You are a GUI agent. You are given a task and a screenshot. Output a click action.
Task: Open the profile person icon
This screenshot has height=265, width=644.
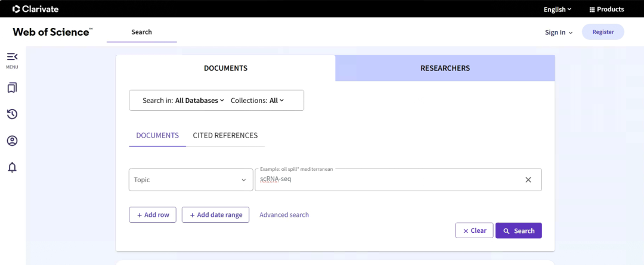(x=13, y=141)
